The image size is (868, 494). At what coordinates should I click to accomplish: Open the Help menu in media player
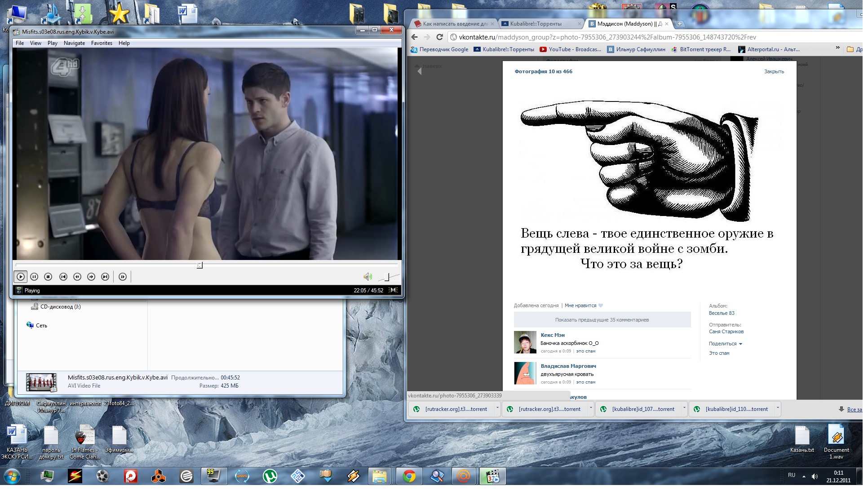pos(125,44)
